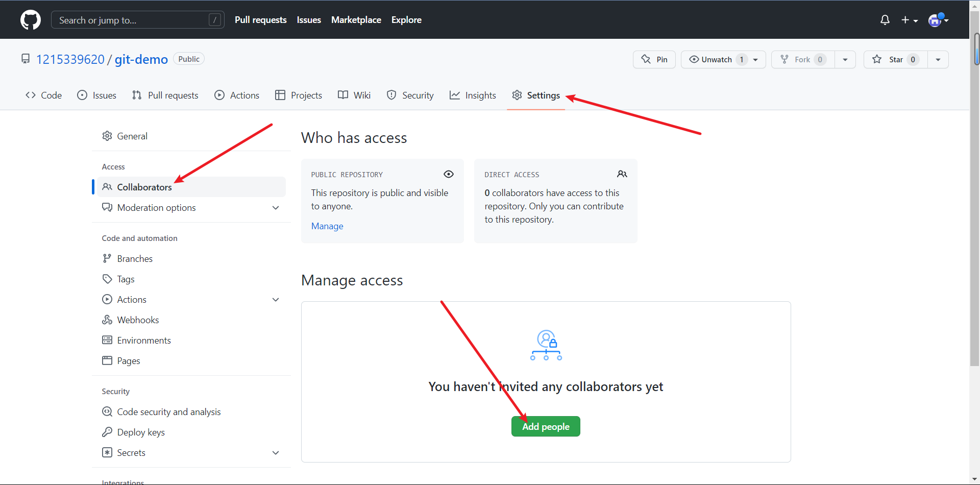Click the browser icon beside Pages

[107, 360]
